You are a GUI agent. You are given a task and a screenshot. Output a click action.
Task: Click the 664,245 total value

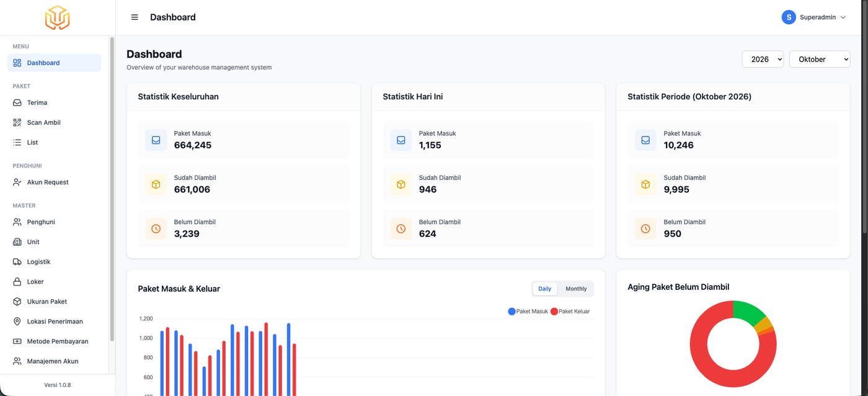[x=193, y=145]
